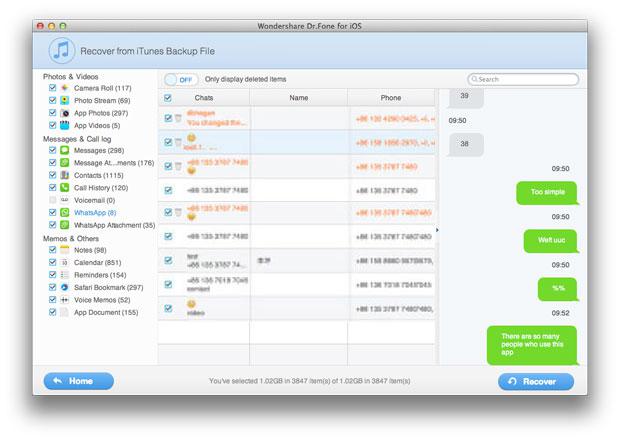Click the Call History phone icon

[x=64, y=187]
